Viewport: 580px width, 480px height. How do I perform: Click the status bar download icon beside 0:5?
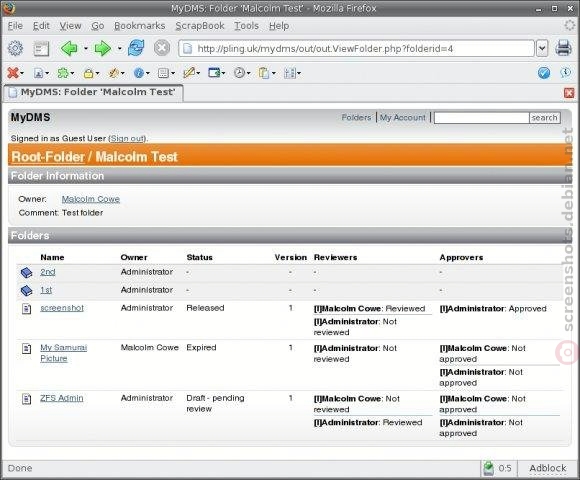click(488, 468)
